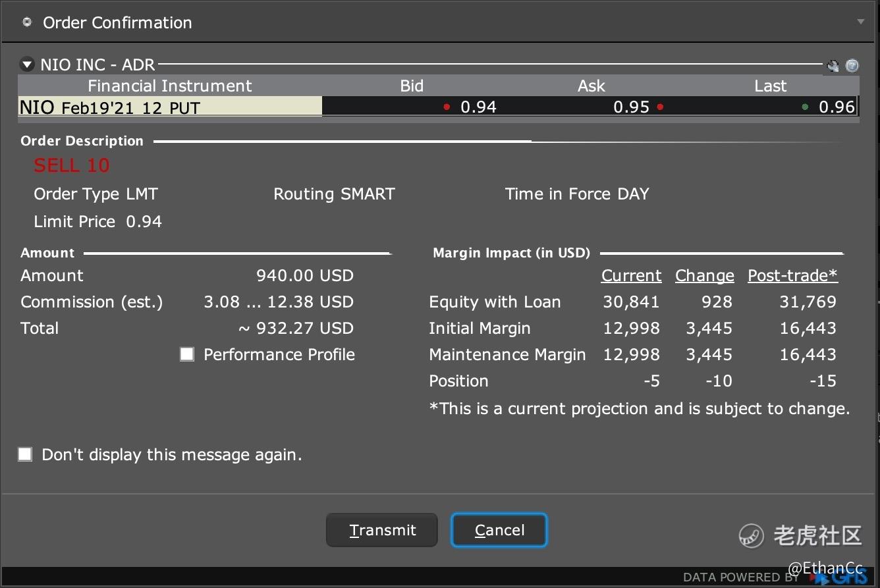
Task: Click the current projection disclaimer note
Action: [x=639, y=408]
